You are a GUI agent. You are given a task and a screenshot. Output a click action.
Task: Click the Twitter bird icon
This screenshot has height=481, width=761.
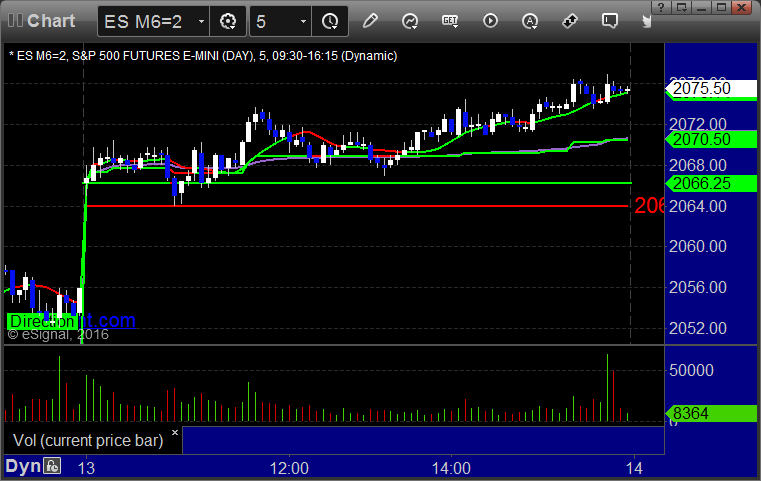pyautogui.click(x=646, y=21)
